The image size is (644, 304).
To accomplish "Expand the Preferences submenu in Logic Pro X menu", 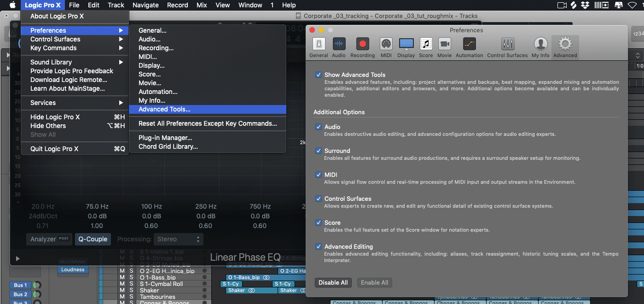I will tap(75, 30).
